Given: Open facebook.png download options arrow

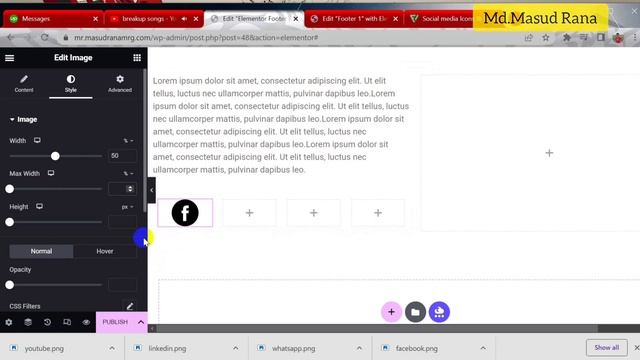Looking at the screenshot, I should 483,348.
